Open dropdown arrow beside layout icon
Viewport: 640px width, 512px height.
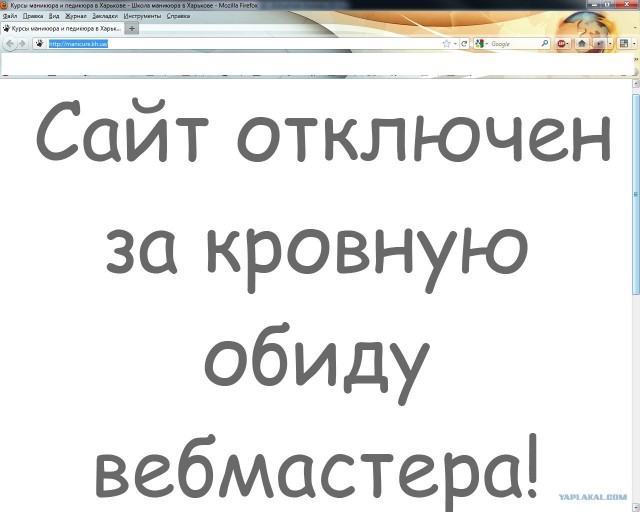pos(634,43)
